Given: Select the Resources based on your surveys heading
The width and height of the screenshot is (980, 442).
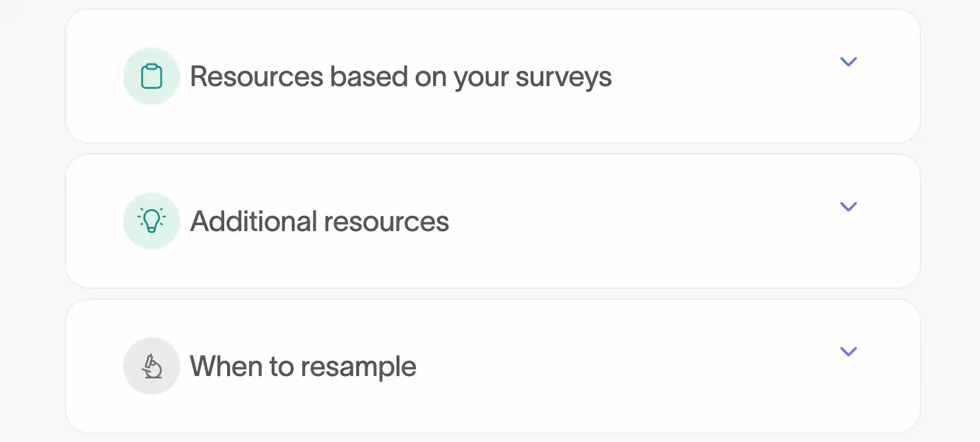Looking at the screenshot, I should tap(400, 76).
